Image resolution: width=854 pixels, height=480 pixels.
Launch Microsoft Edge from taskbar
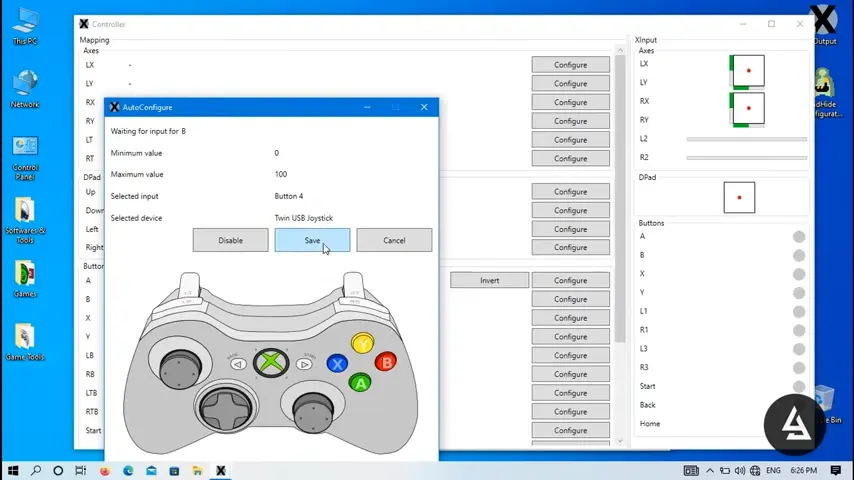pyautogui.click(x=128, y=470)
